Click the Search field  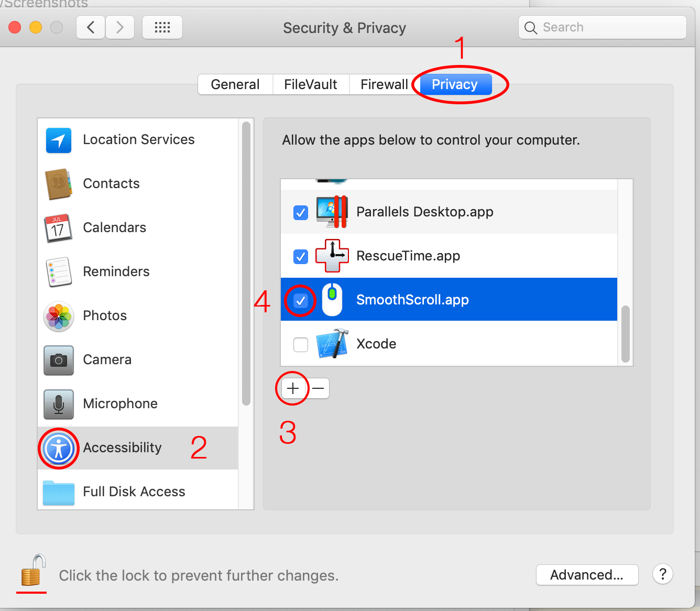pos(603,27)
